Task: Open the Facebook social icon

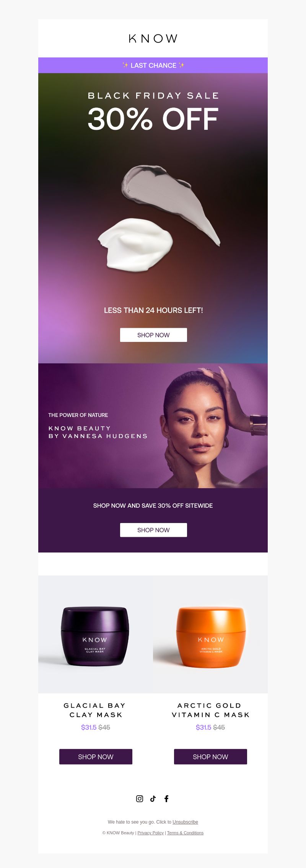Action: 166,798
